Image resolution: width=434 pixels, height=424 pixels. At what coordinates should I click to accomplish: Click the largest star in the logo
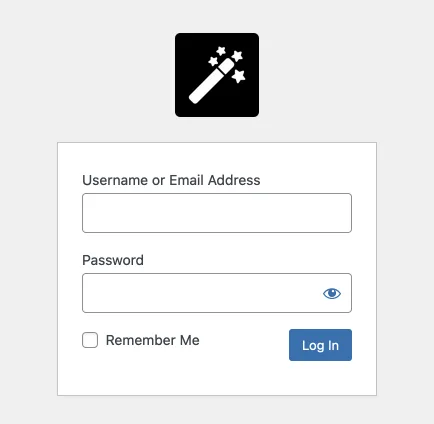(239, 76)
